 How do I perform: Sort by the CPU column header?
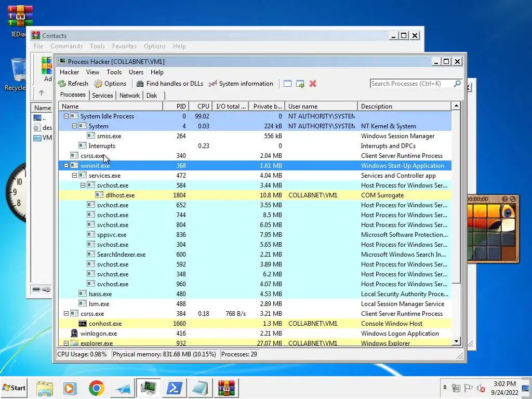pyautogui.click(x=201, y=106)
